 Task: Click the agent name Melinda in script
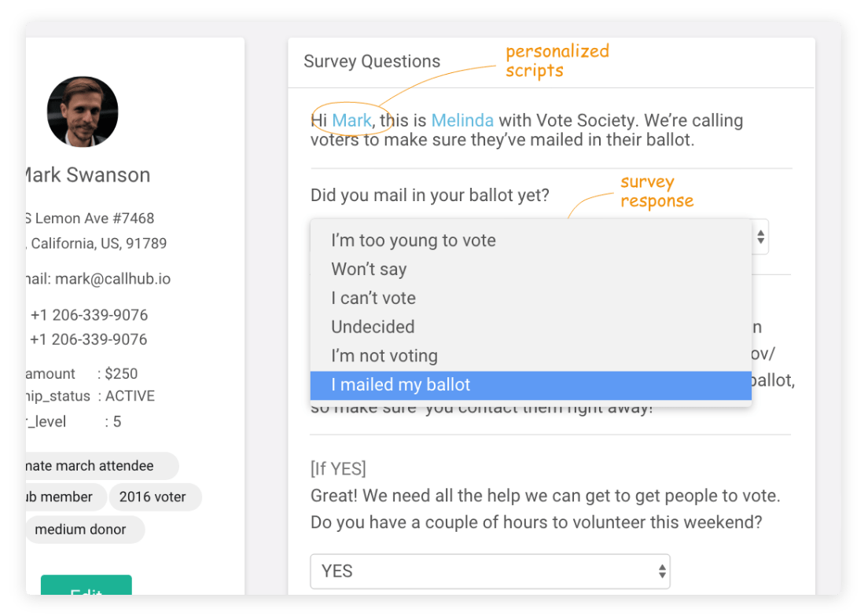coord(462,120)
